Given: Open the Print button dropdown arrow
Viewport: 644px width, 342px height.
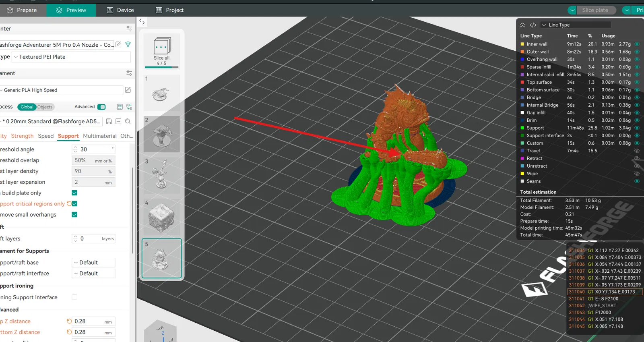Looking at the screenshot, I should point(626,10).
